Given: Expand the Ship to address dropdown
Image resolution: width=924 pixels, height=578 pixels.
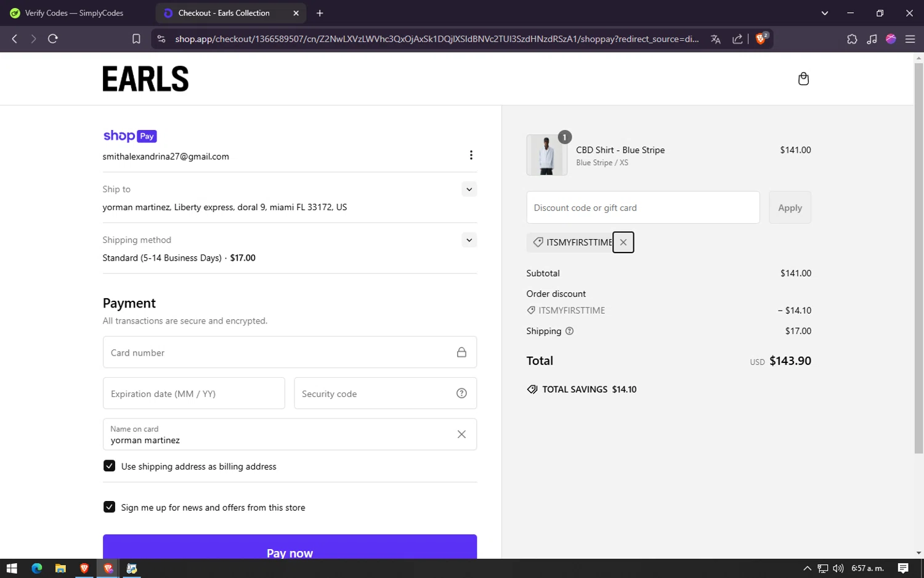Looking at the screenshot, I should coord(469,189).
